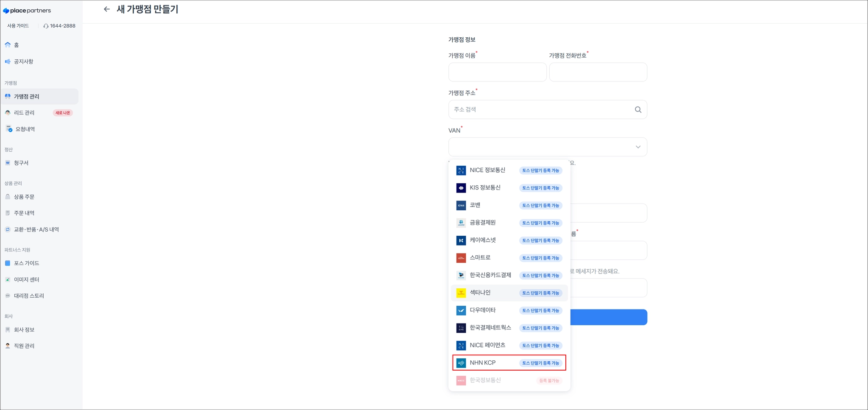The width and height of the screenshot is (868, 410).
Task: Click the 상품 관리 sidebar section header
Action: coord(13,183)
